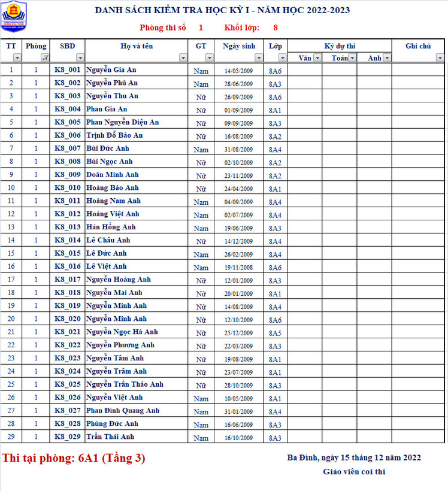Select the name Hán Hồng Anh

(111, 227)
